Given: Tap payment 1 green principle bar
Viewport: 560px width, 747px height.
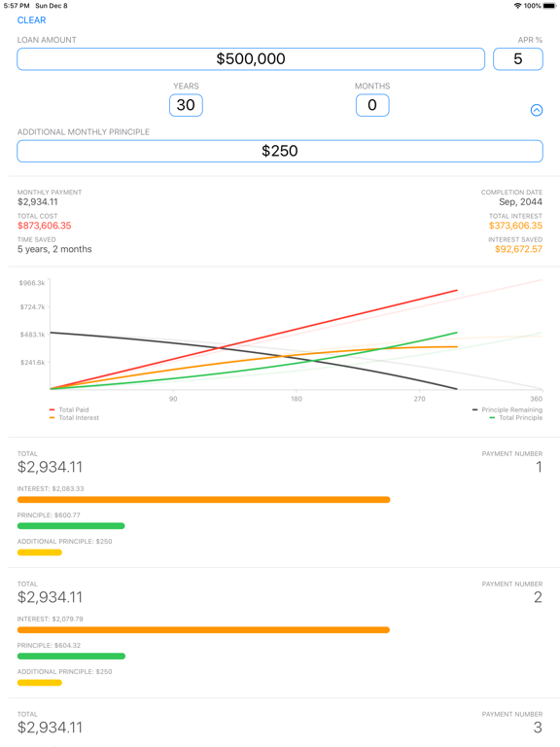Looking at the screenshot, I should click(x=71, y=526).
